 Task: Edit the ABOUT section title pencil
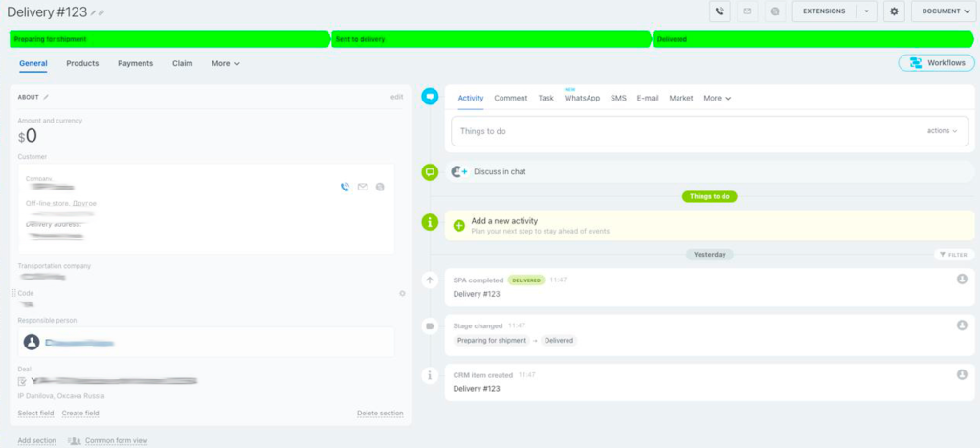coord(46,97)
